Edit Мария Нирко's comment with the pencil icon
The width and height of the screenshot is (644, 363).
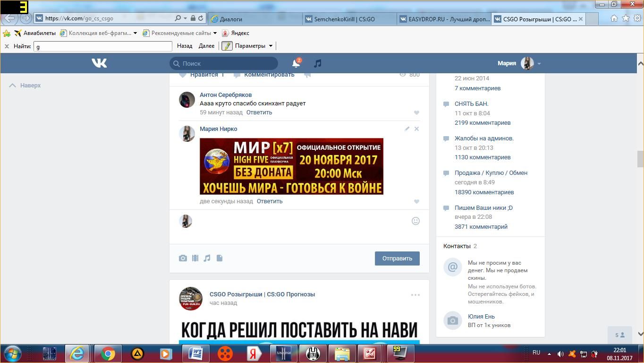(x=407, y=129)
